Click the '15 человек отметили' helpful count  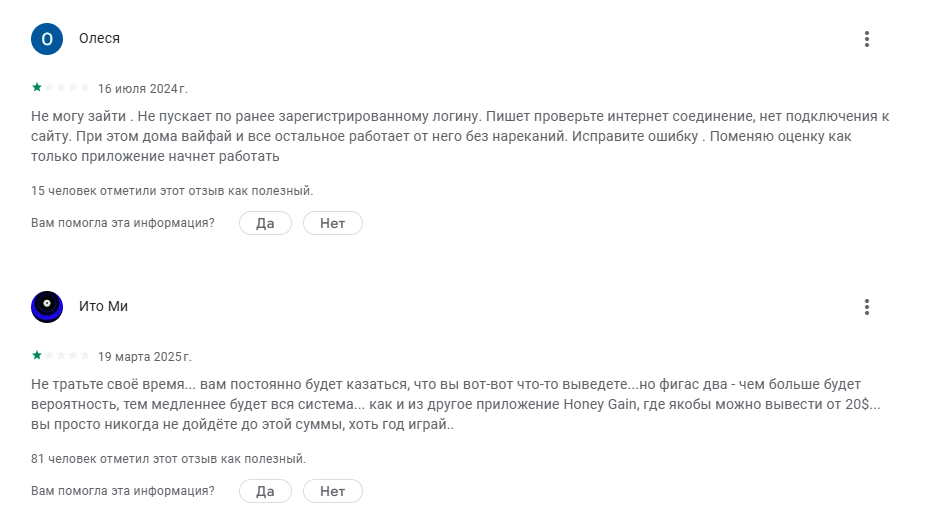[173, 190]
